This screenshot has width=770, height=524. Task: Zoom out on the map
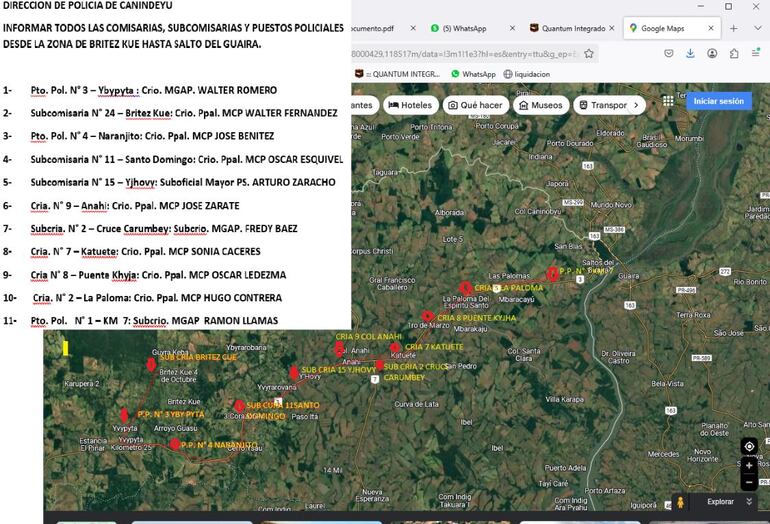tap(749, 482)
